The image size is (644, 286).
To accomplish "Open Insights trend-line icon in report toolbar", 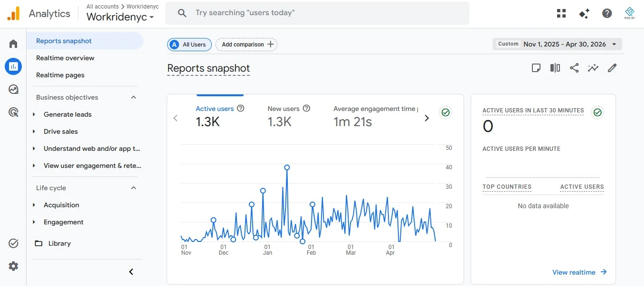I will pos(593,68).
